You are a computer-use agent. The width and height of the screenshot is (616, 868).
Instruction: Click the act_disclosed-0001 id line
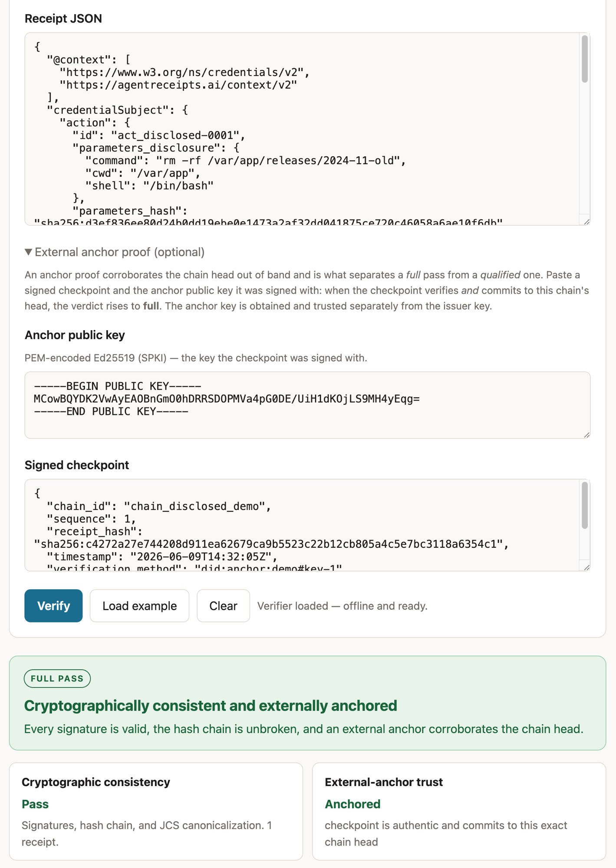[159, 135]
